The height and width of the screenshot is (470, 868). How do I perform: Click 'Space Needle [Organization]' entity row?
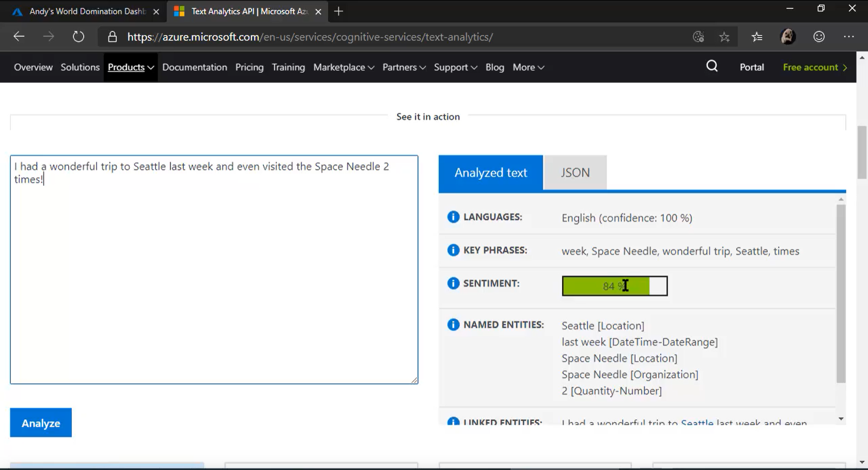click(x=630, y=374)
